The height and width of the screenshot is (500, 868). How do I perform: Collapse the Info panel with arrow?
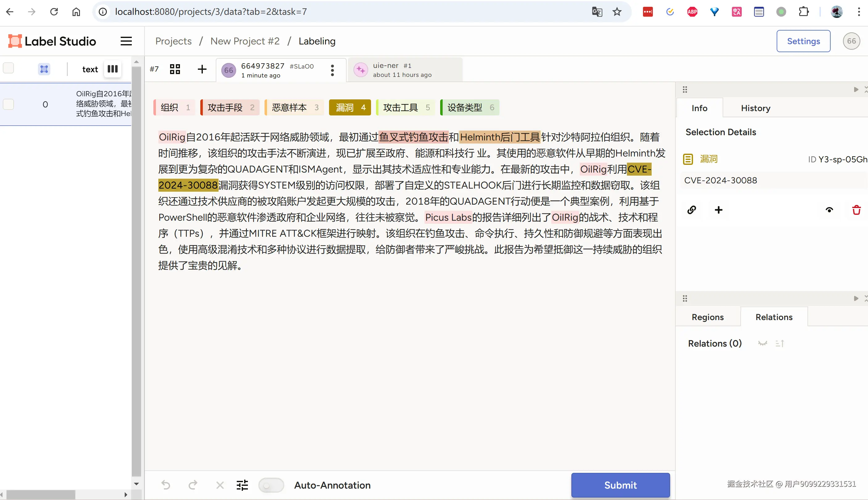tap(856, 90)
